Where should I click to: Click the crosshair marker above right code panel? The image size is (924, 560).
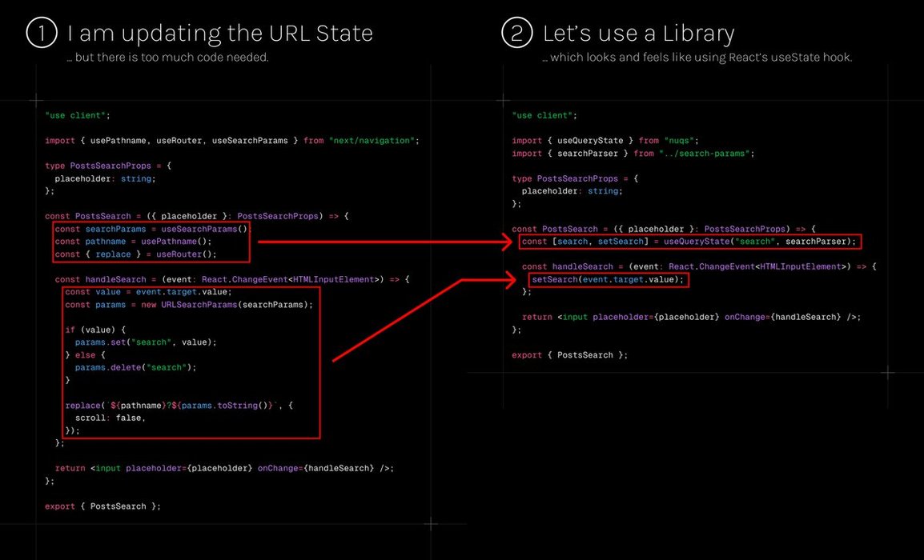tap(502, 100)
